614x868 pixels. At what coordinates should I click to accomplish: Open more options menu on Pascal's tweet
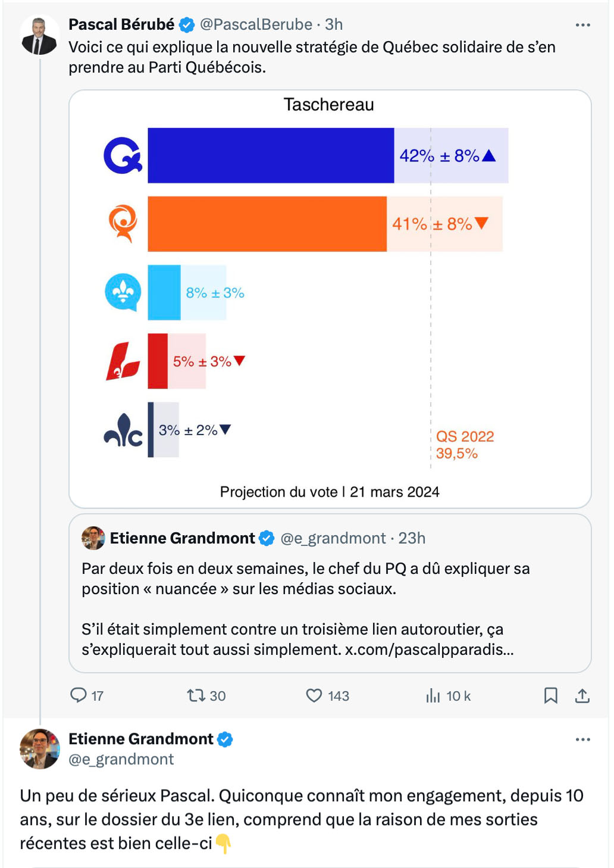pyautogui.click(x=583, y=25)
